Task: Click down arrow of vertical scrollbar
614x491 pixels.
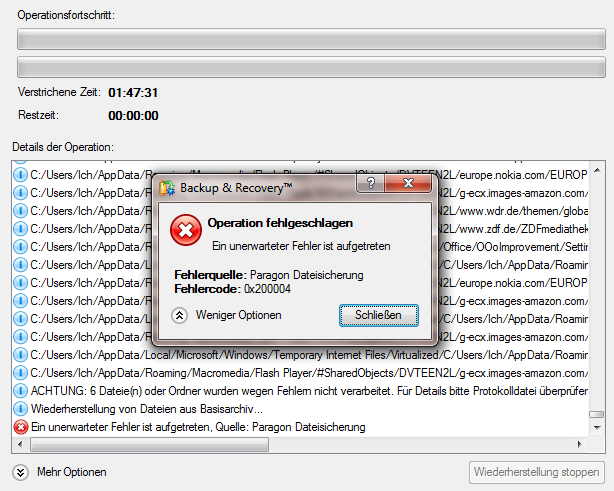Action: point(597,428)
